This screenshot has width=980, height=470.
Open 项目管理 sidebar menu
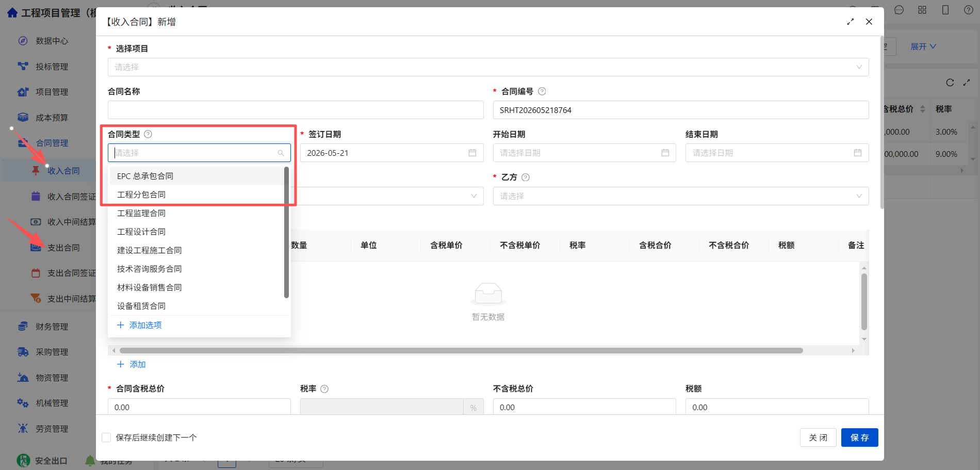click(x=52, y=92)
